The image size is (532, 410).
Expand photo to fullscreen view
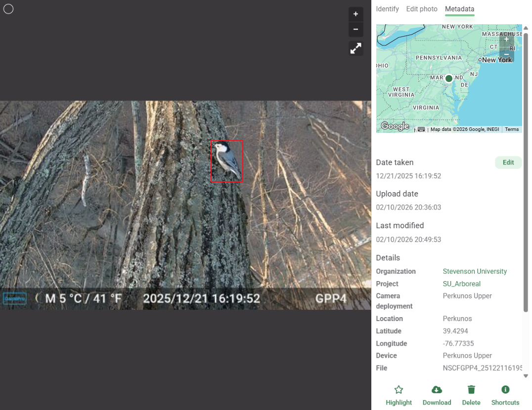click(x=355, y=48)
